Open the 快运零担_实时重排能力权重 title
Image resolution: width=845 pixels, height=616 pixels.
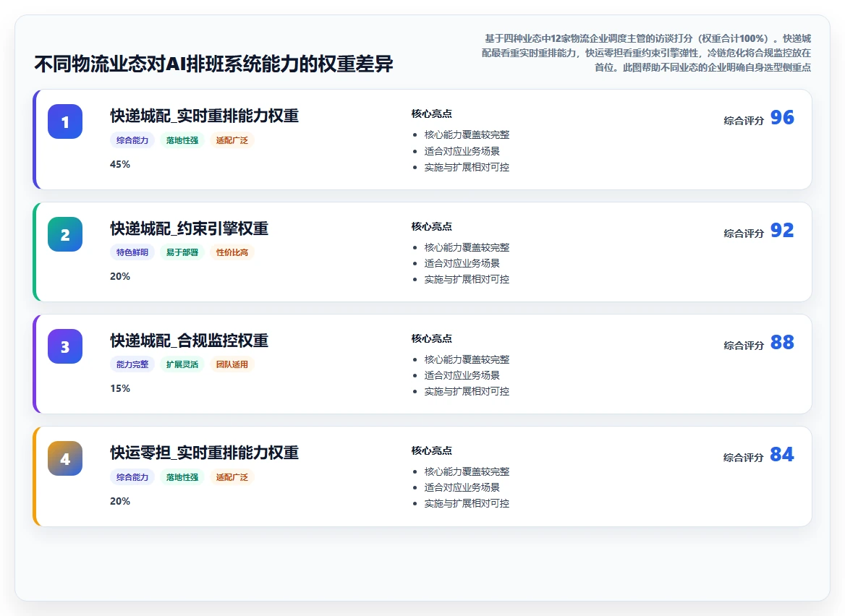pyautogui.click(x=204, y=453)
